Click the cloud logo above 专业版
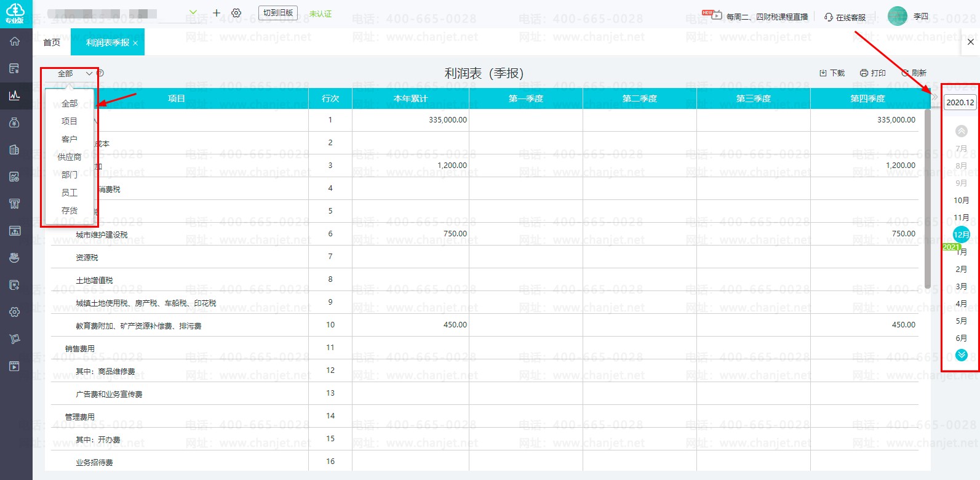The height and width of the screenshot is (480, 980). [15, 9]
